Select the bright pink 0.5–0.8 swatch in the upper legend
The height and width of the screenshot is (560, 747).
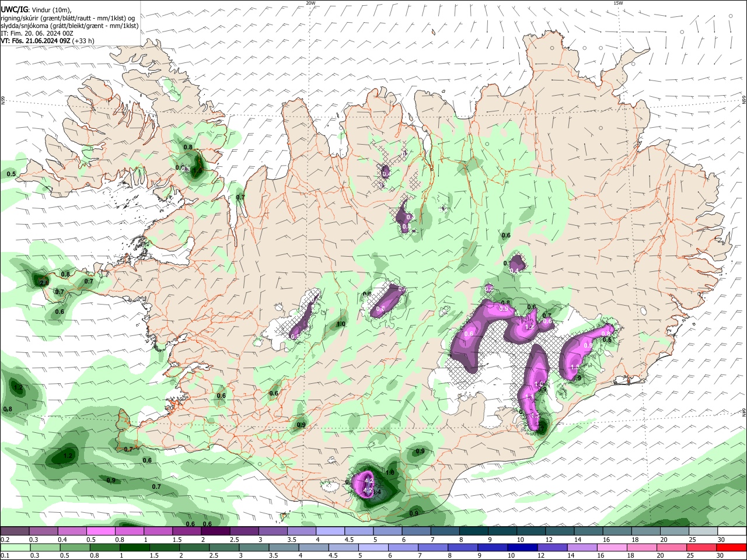tap(101, 531)
